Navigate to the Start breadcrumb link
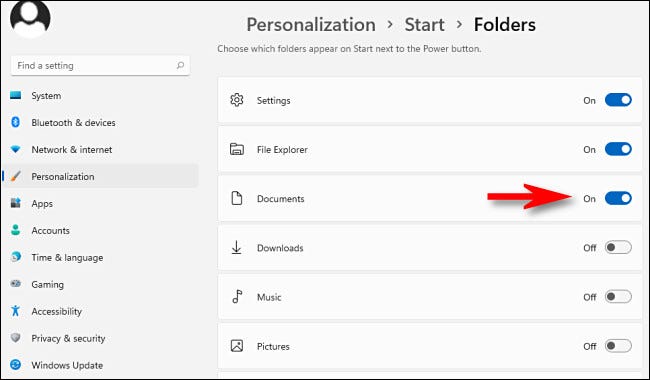Viewport: 650px width, 380px height. pyautogui.click(x=424, y=24)
